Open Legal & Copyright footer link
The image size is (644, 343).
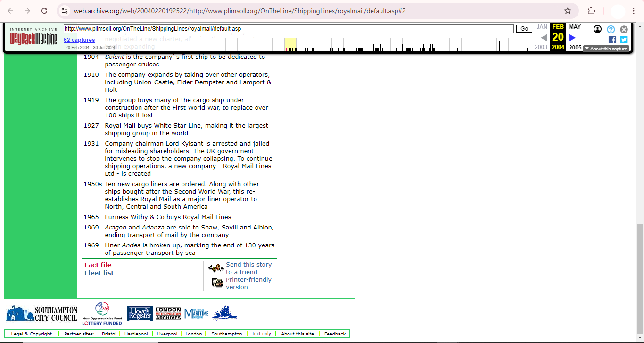(32, 334)
